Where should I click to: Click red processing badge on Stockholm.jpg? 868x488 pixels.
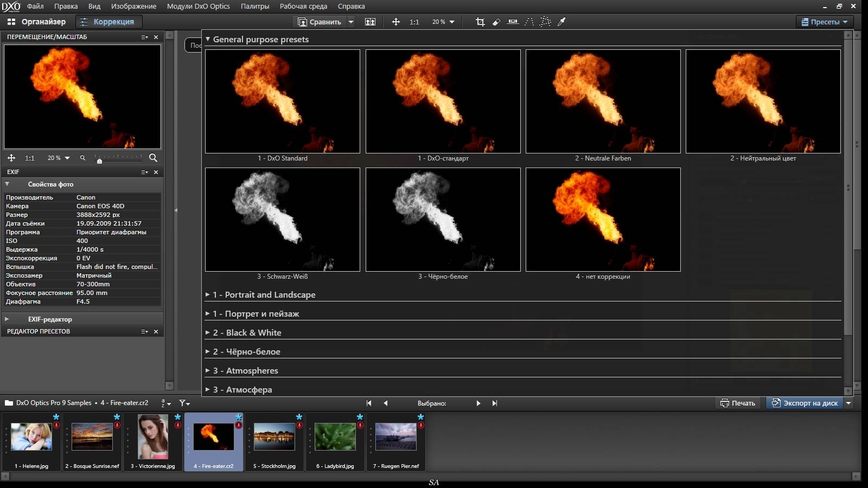299,425
